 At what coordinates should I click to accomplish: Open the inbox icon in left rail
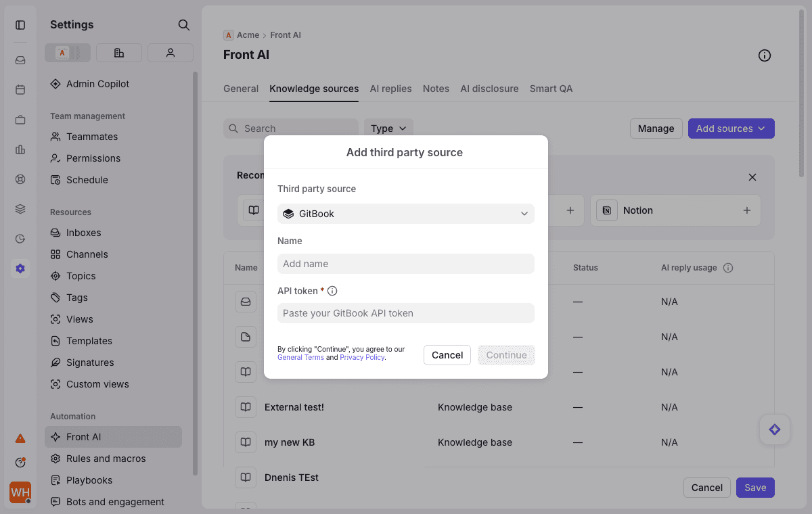[20, 60]
